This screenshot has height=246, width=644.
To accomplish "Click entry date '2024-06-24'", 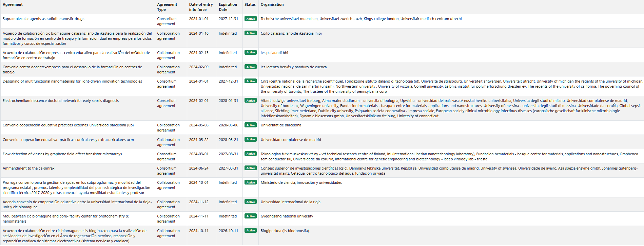I will pyautogui.click(x=199, y=168).
